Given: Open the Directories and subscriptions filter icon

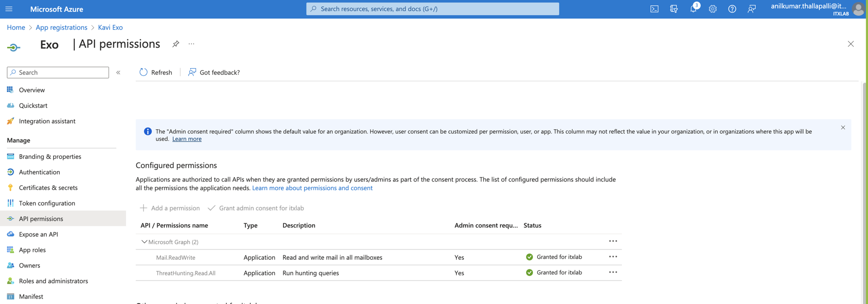Looking at the screenshot, I should click(674, 9).
